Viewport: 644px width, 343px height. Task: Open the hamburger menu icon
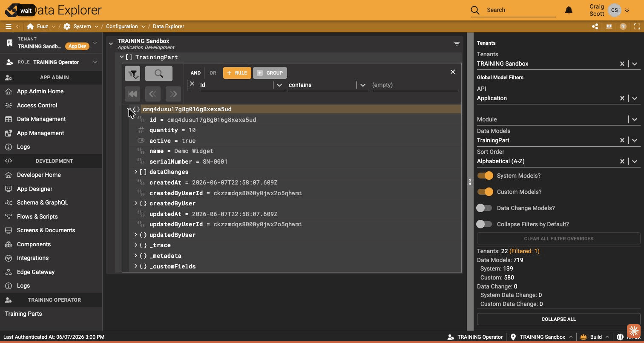[x=8, y=26]
